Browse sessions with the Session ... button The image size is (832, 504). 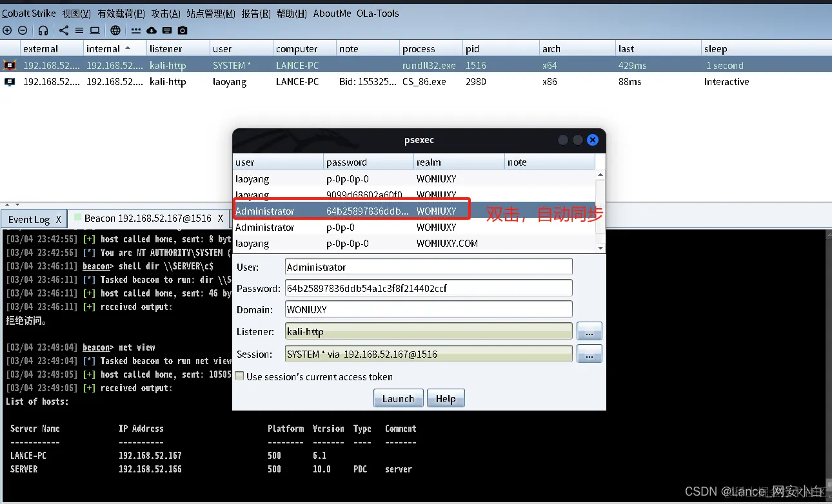point(589,354)
